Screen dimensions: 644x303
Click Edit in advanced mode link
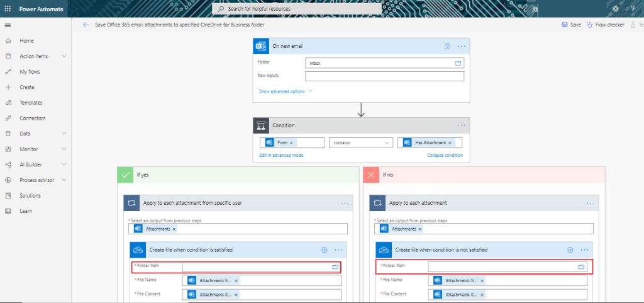(x=281, y=156)
